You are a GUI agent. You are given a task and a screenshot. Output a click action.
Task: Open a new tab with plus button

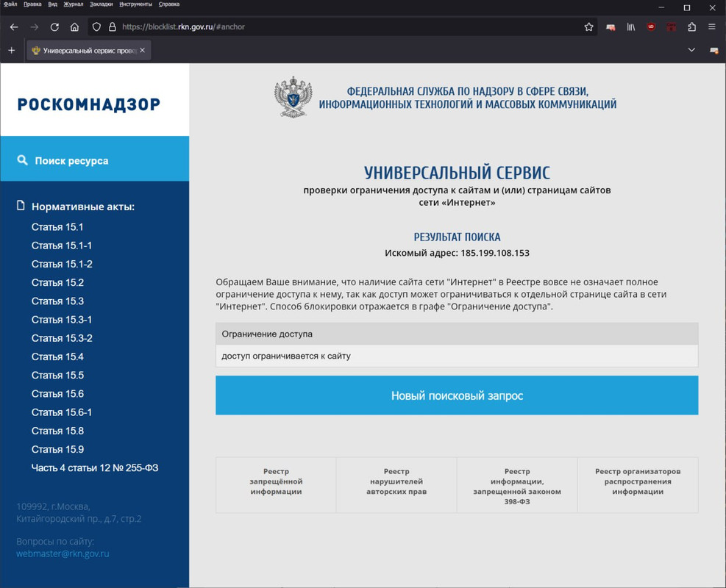click(x=12, y=50)
